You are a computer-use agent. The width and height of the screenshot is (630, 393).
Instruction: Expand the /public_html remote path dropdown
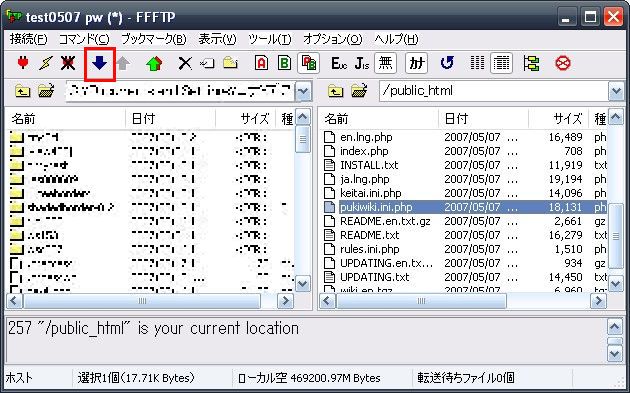616,91
